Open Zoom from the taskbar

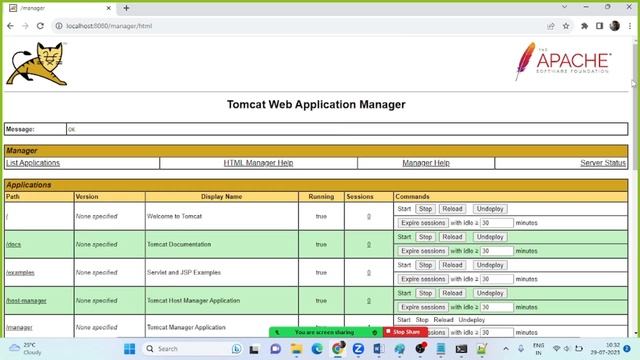point(358,349)
